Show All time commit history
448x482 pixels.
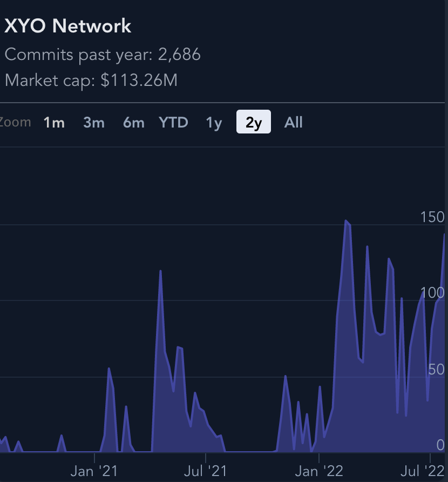[x=293, y=122]
